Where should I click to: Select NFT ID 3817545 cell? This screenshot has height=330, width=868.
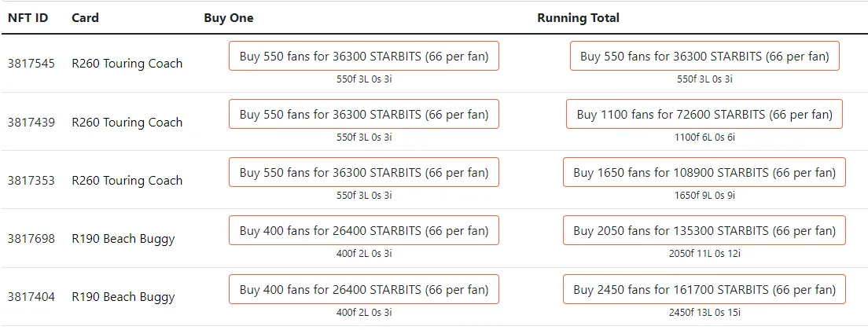pyautogui.click(x=31, y=64)
